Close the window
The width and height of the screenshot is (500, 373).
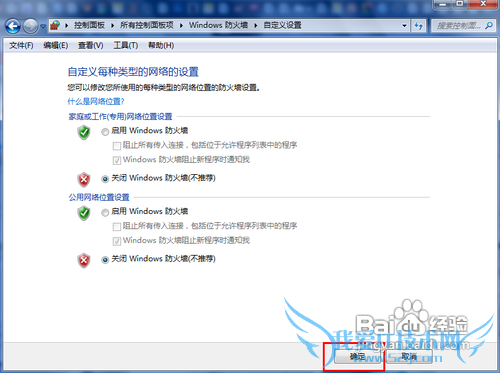(x=483, y=4)
